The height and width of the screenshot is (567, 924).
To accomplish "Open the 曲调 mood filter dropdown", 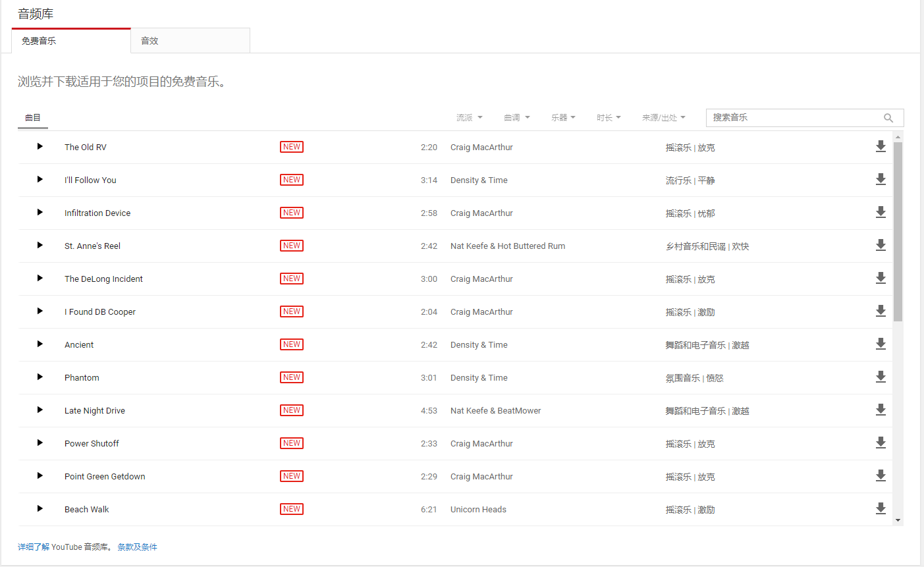I will pos(516,118).
